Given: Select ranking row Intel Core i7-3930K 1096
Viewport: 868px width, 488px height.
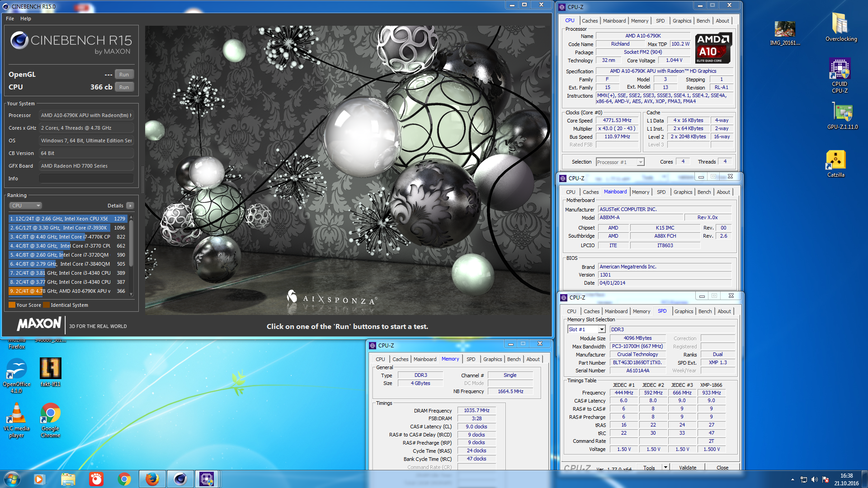Looking at the screenshot, I should 68,228.
